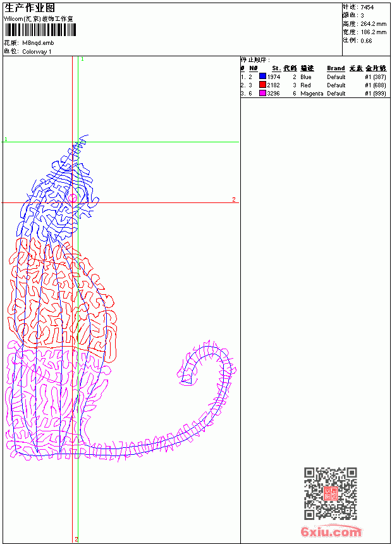Select the Magenta thread row in stop sequence
This screenshot has height=544, width=392.
pos(314,94)
